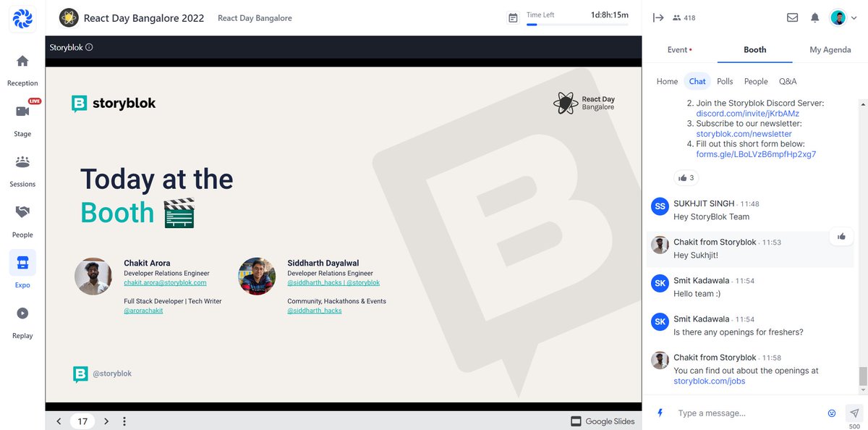The height and width of the screenshot is (430, 868).
Task: Open the booth Home sub-tab
Action: (667, 82)
